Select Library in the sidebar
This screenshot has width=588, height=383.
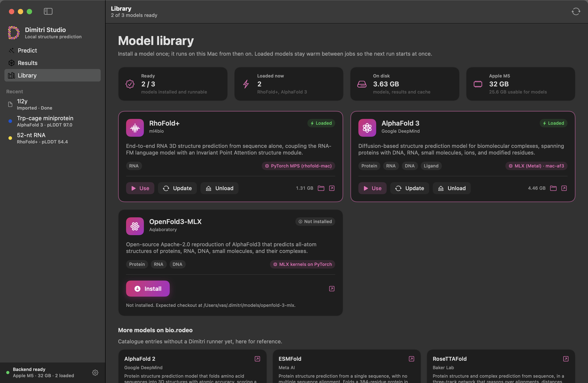click(53, 75)
